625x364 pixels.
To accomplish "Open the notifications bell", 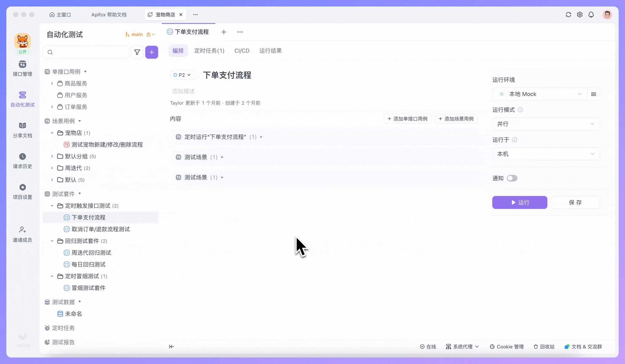I will coord(591,14).
